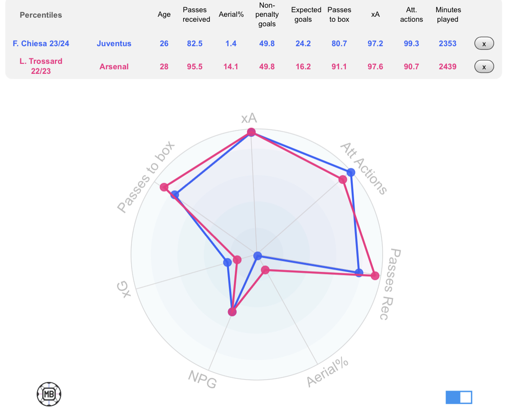510x420 pixels.
Task: Click the Passes Rec radar axis label
Action: 389,284
